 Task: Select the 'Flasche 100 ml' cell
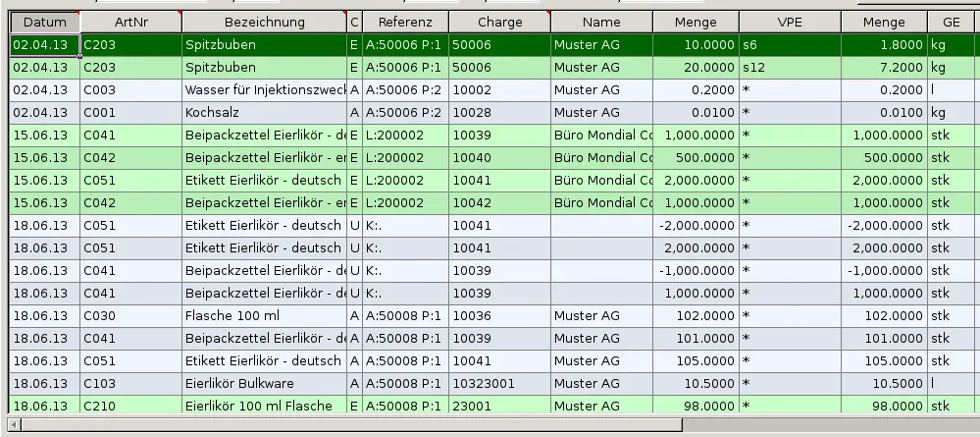tap(265, 316)
